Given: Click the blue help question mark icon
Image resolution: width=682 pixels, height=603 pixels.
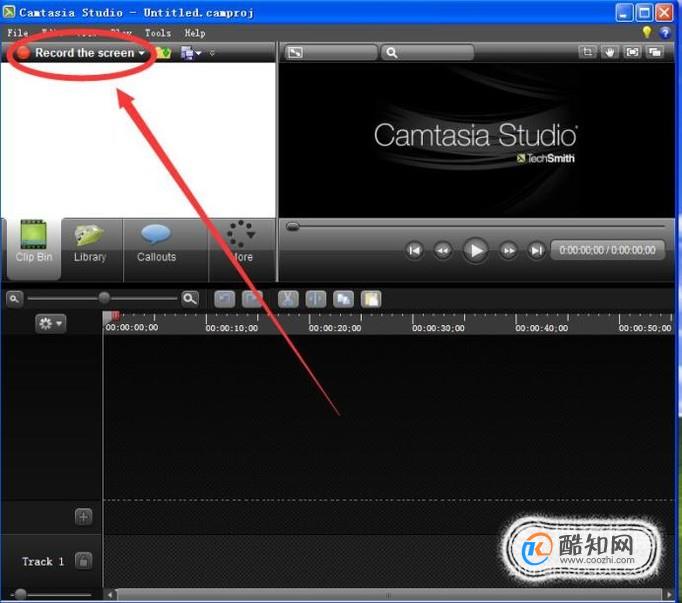Looking at the screenshot, I should point(665,32).
